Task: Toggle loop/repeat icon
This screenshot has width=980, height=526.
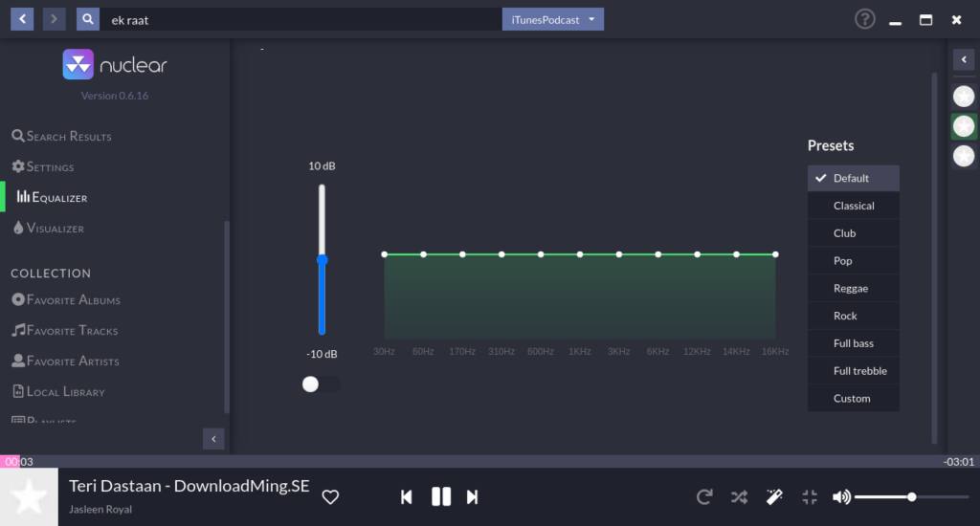Action: (704, 497)
